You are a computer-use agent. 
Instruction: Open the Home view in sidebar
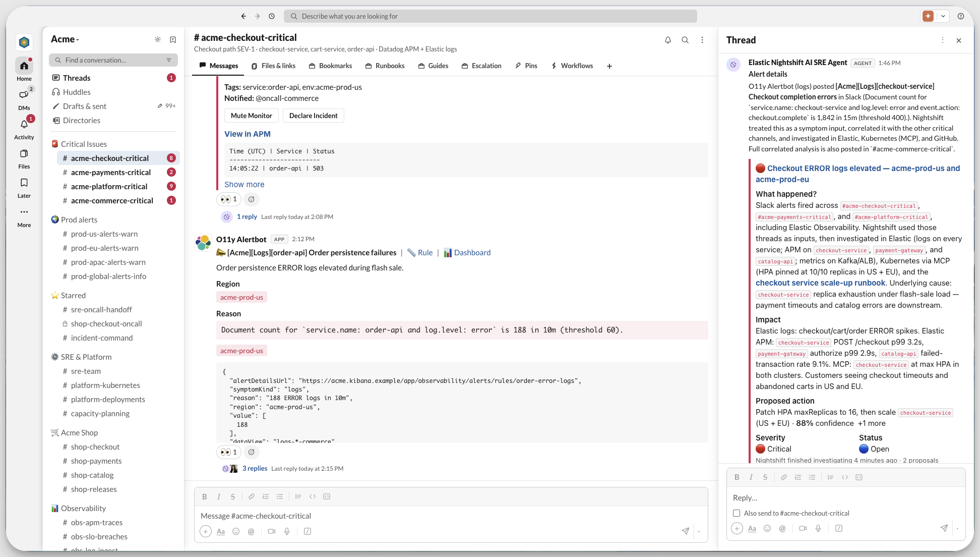click(24, 70)
